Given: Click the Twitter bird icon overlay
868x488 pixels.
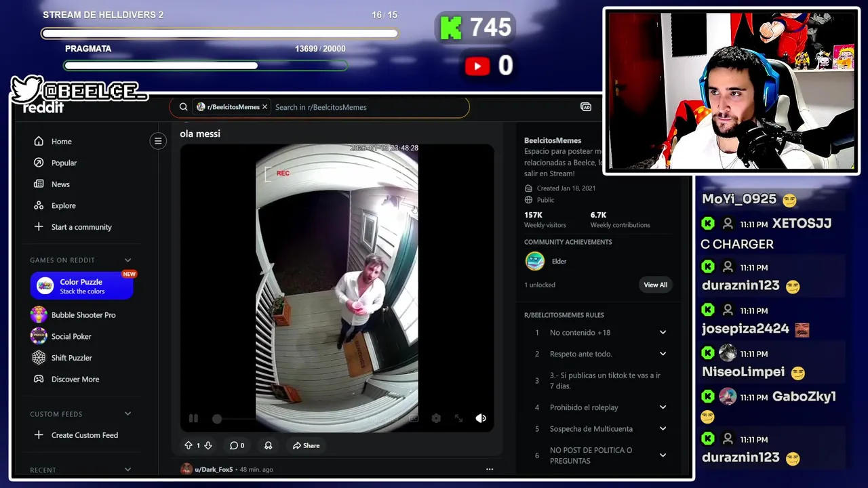Looking at the screenshot, I should pos(27,89).
